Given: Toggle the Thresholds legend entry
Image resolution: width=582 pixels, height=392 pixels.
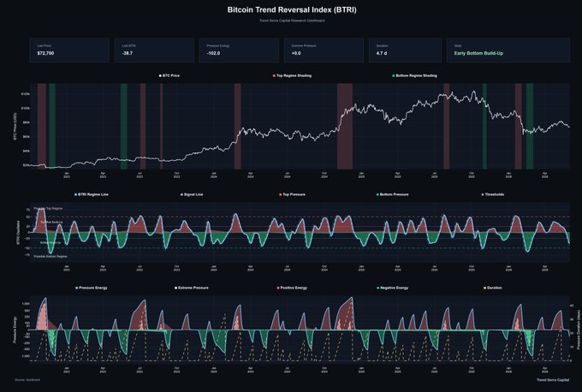Looking at the screenshot, I should [x=493, y=194].
